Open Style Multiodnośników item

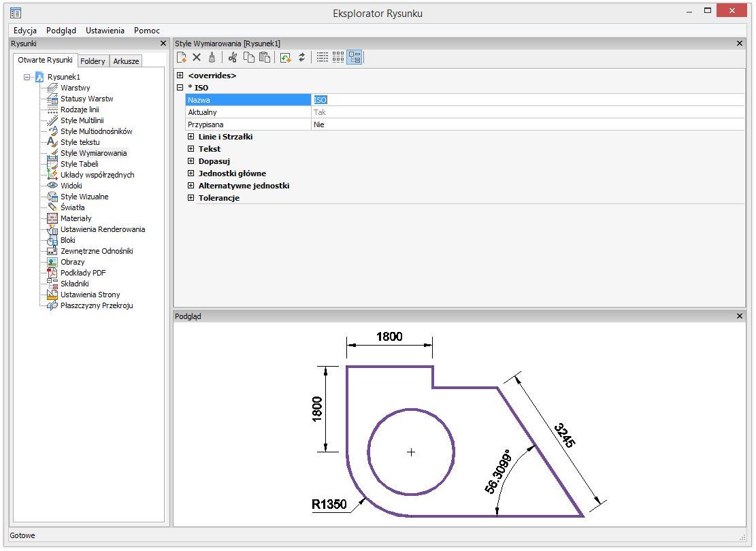coord(97,131)
